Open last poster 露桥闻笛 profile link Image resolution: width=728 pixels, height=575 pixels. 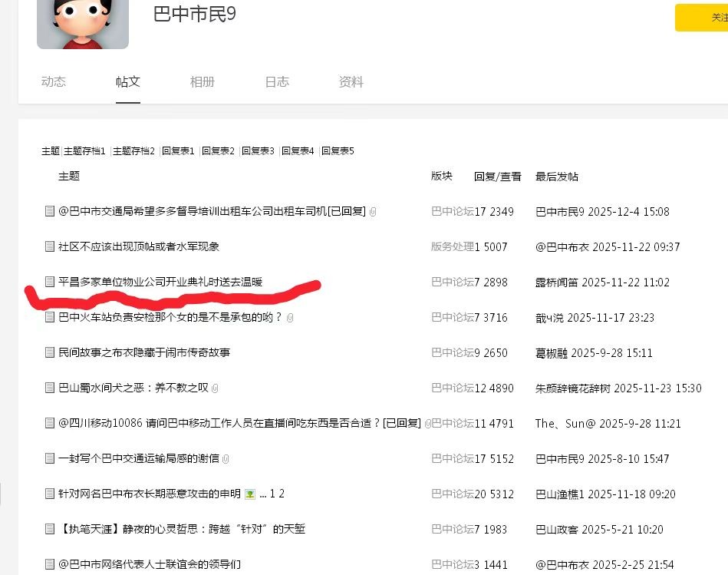point(557,283)
